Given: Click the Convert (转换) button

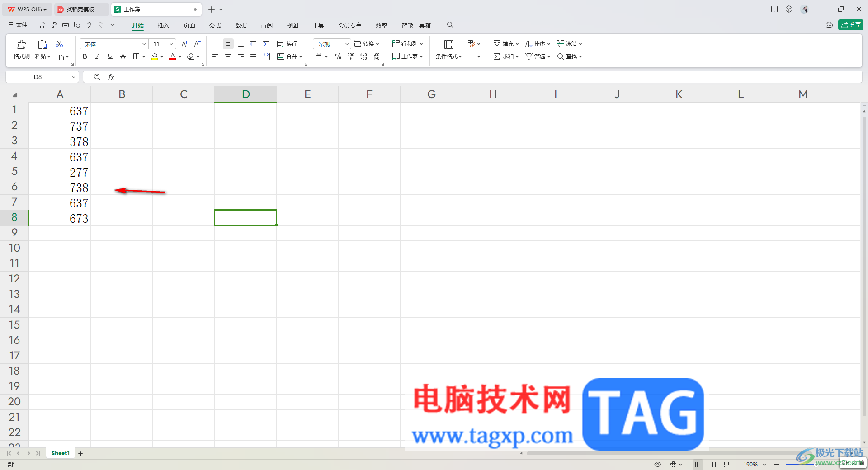Looking at the screenshot, I should (366, 44).
